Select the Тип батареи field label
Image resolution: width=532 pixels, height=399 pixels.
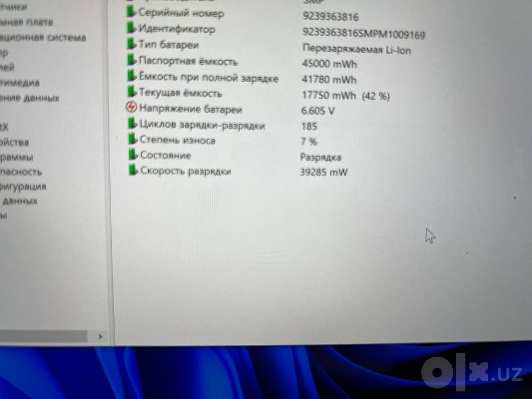169,44
